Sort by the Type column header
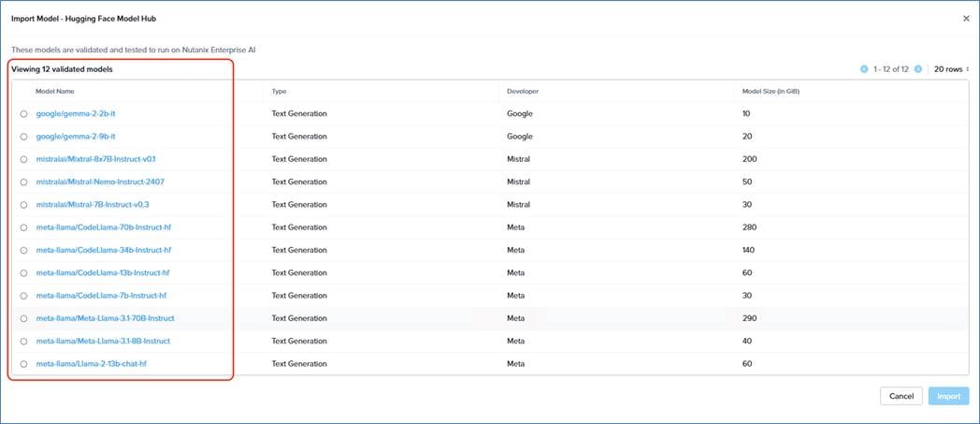Viewport: 980px width, 424px height. pos(279,92)
